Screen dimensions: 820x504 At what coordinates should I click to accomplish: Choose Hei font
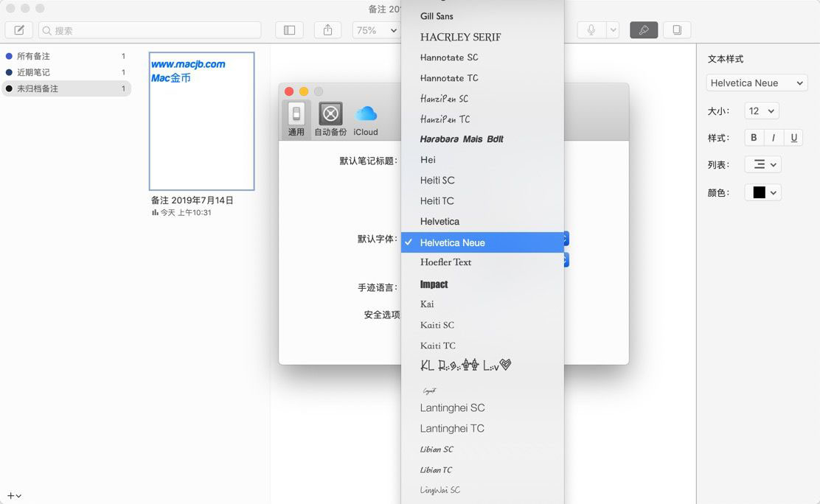coord(482,159)
